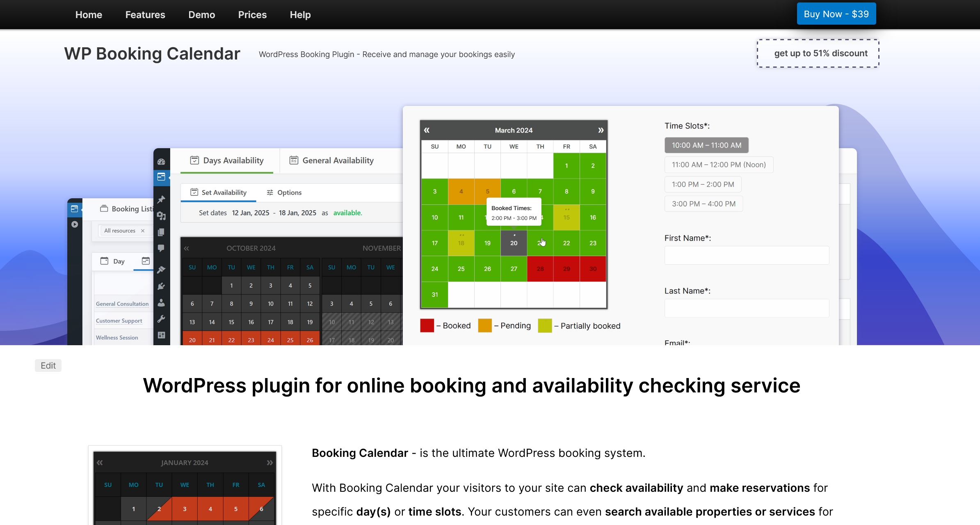
Task: Select 3:00 PM – 4:00 PM time slot
Action: click(x=704, y=204)
